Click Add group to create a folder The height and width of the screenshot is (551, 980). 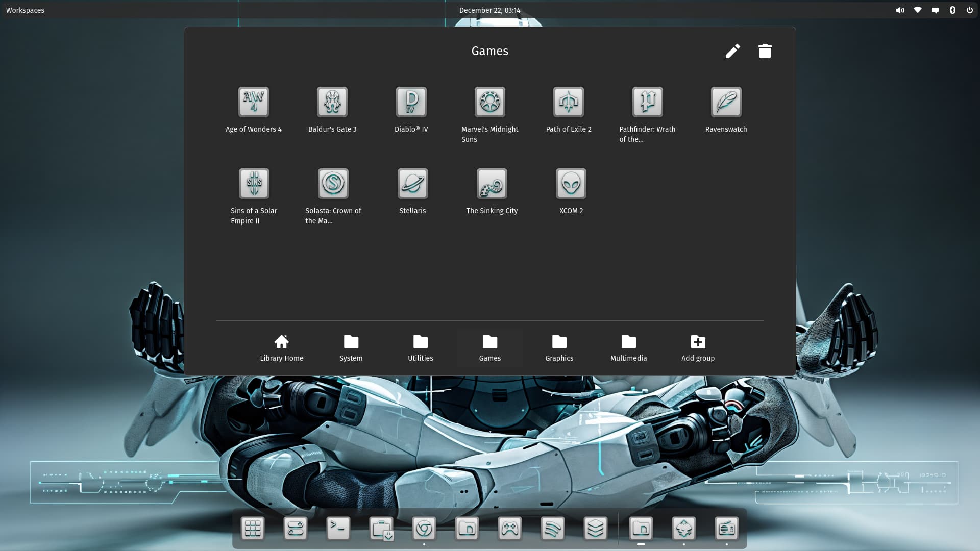point(698,348)
